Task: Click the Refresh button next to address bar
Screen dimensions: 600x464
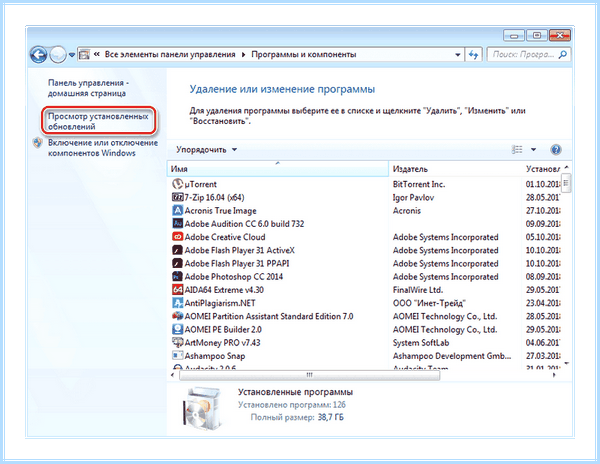Action: coord(473,55)
